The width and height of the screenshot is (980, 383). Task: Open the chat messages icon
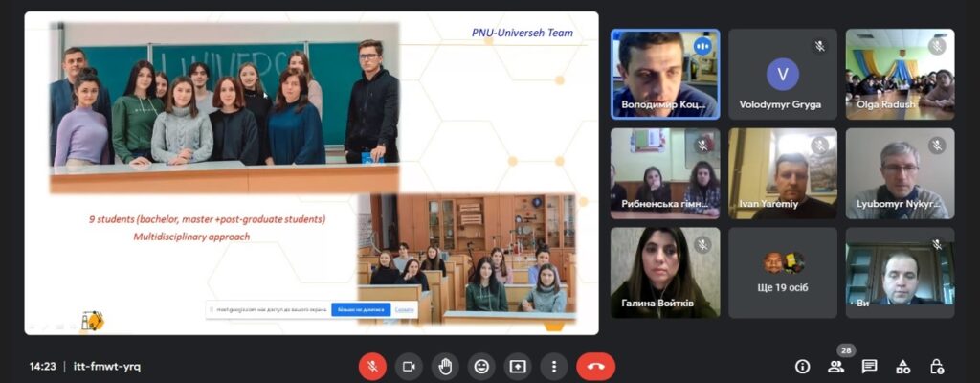pyautogui.click(x=869, y=367)
